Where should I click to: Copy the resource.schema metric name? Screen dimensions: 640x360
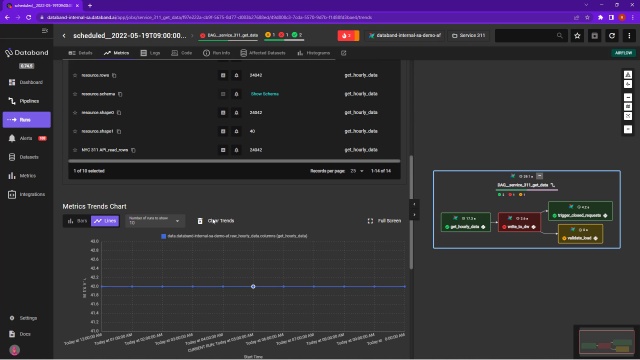(x=120, y=94)
